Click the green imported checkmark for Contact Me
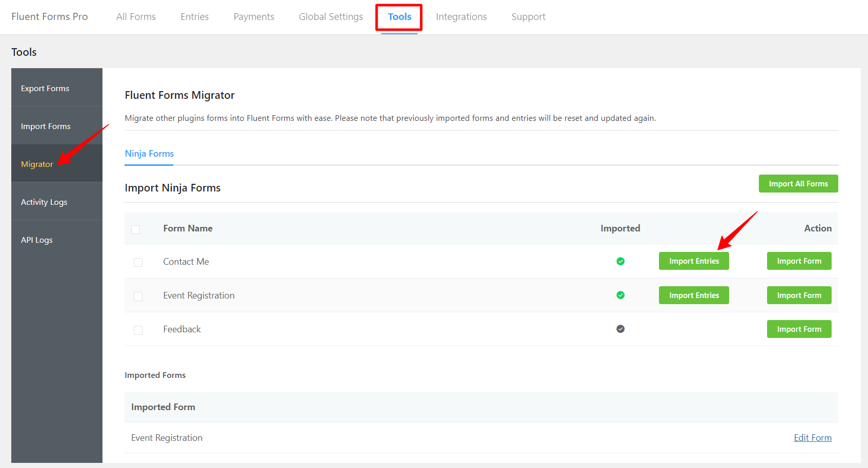The height and width of the screenshot is (468, 868). click(x=621, y=261)
